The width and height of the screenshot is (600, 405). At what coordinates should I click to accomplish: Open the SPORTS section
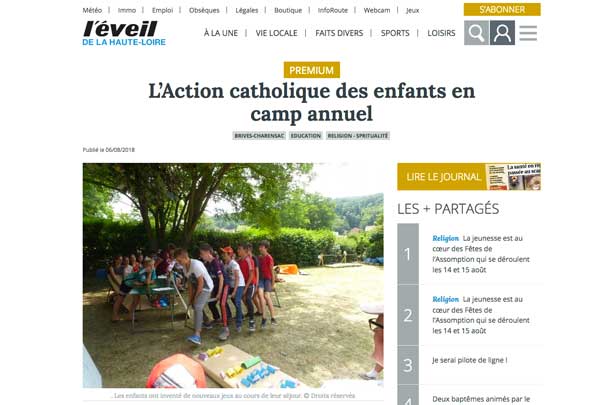tap(395, 33)
